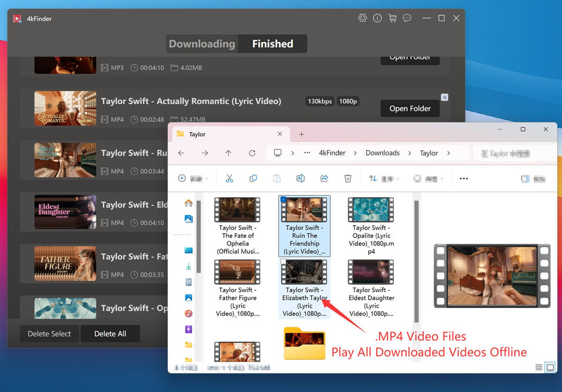Check the Elizabeth Taylor video checkbox
Viewport: 562px width, 392px height.
pyautogui.click(x=284, y=262)
